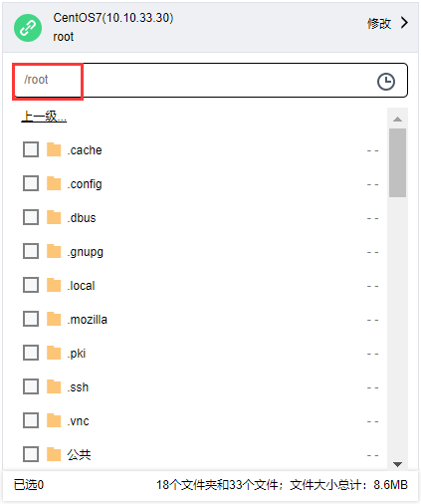Screen dimensions: 421x504
Task: Open the .pki folder name
Action: tap(77, 354)
